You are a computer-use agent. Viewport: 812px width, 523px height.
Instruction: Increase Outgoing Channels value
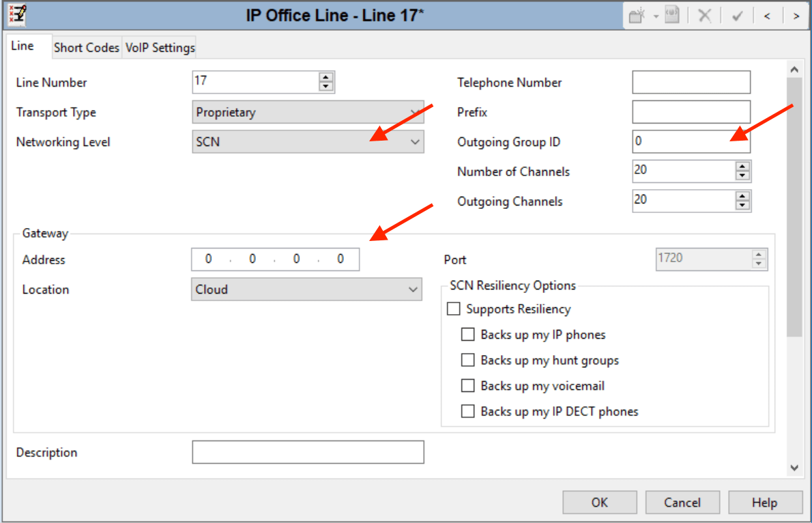click(x=742, y=196)
